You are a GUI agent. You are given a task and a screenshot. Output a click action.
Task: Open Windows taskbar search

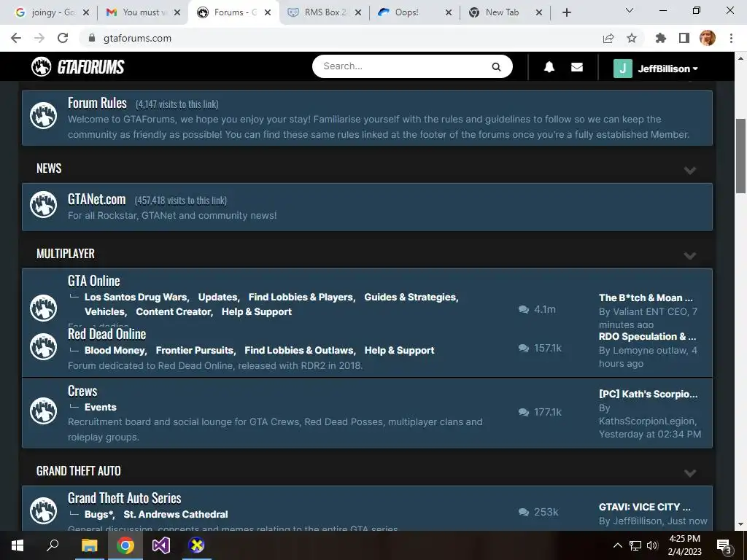click(x=53, y=545)
